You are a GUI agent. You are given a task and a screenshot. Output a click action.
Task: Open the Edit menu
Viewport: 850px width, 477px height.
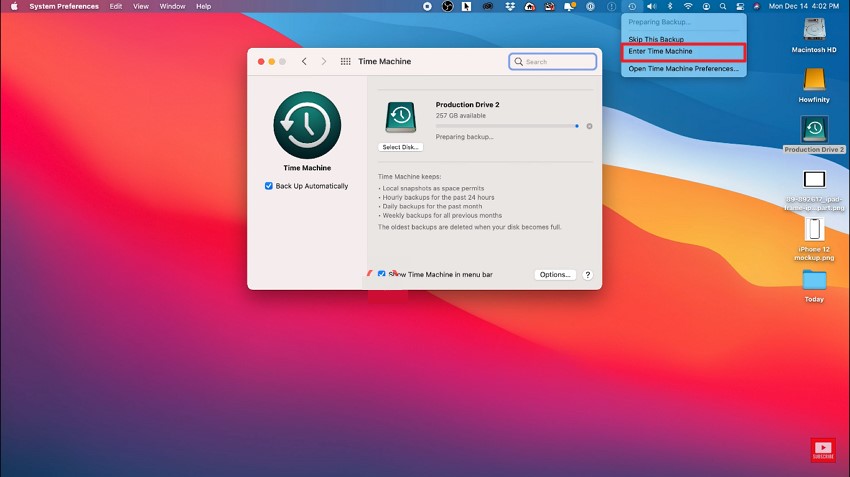[x=115, y=7]
